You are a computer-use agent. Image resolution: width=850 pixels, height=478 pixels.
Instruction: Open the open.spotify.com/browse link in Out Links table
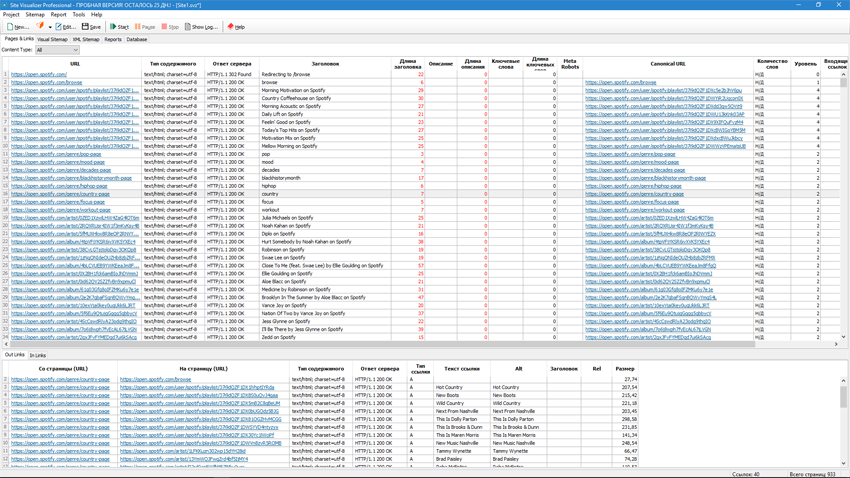pyautogui.click(x=156, y=379)
